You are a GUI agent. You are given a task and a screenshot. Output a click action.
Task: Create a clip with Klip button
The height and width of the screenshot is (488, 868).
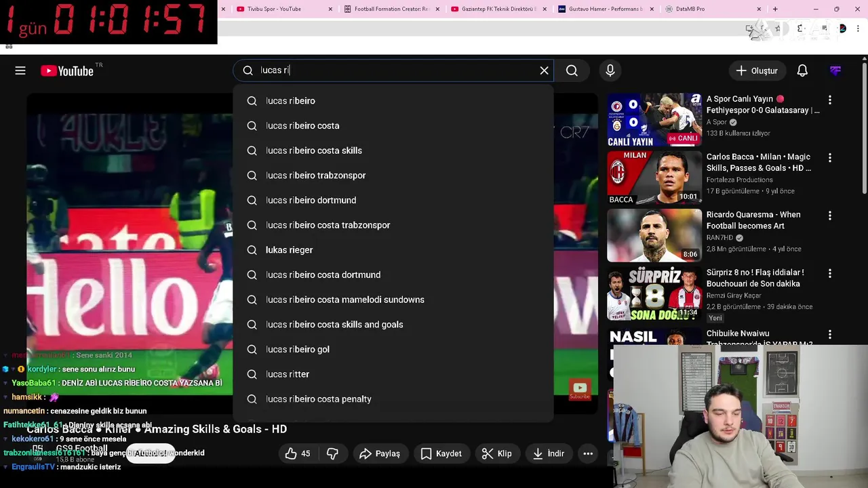click(x=497, y=453)
